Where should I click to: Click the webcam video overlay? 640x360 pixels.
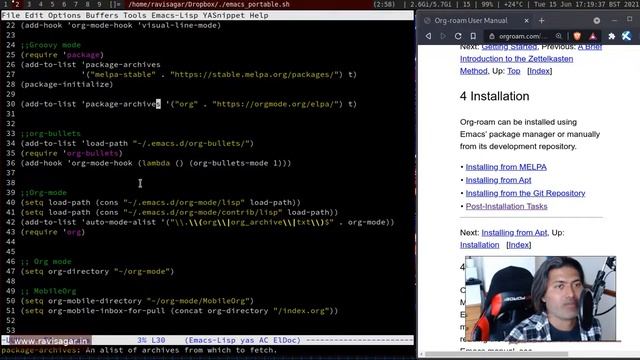point(540,298)
